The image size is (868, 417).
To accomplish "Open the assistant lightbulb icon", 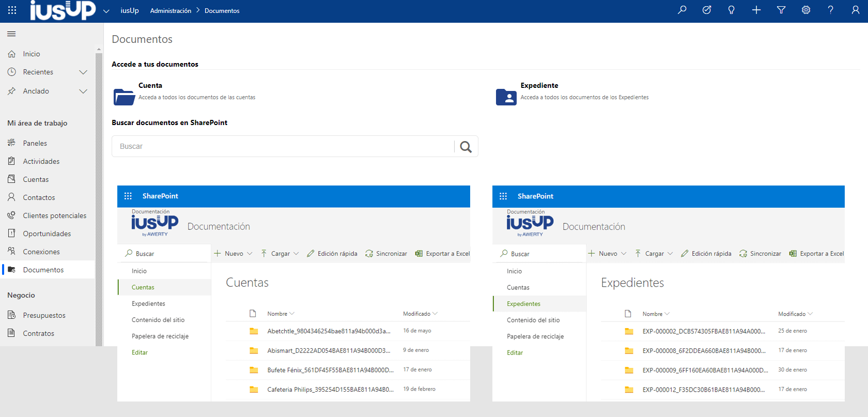I will tap(732, 10).
